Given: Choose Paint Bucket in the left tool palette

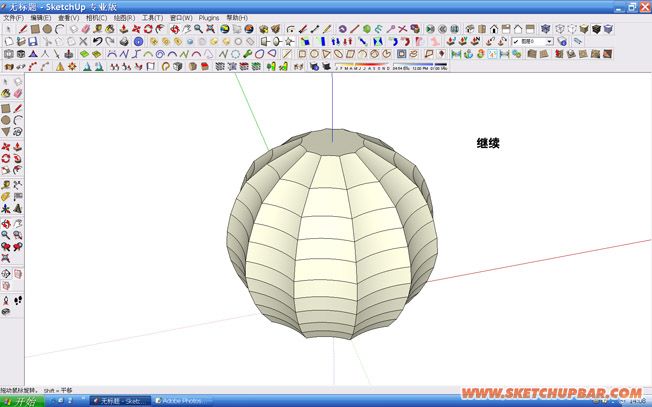Looking at the screenshot, I should [6, 93].
